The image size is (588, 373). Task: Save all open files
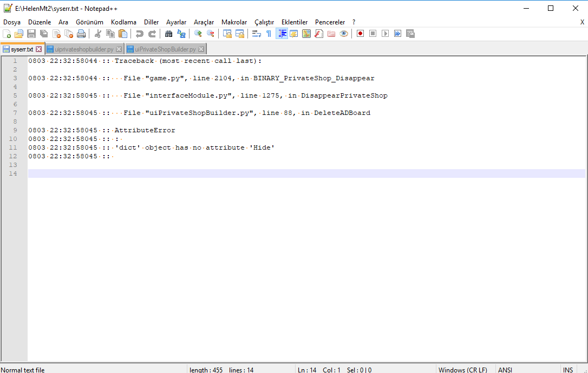coord(44,34)
